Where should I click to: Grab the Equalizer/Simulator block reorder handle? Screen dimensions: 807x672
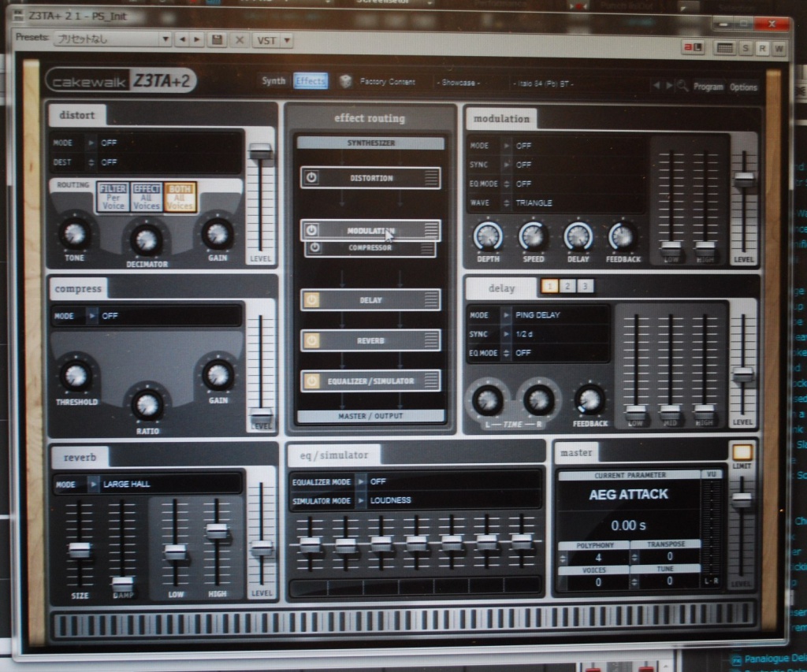click(x=431, y=381)
